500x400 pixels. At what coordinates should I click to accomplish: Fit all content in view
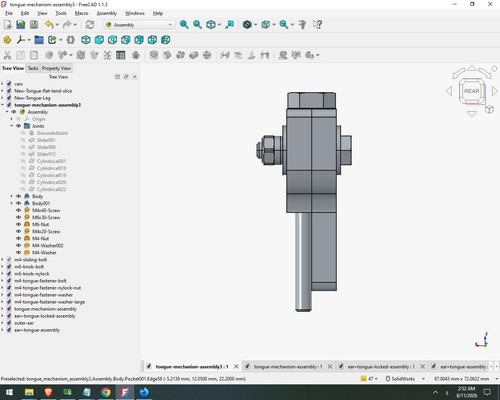184,25
